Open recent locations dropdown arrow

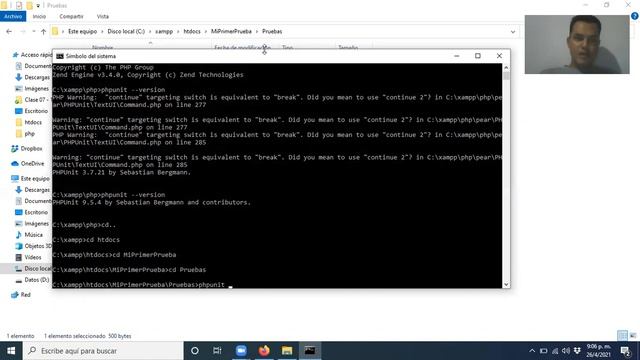click(33, 31)
